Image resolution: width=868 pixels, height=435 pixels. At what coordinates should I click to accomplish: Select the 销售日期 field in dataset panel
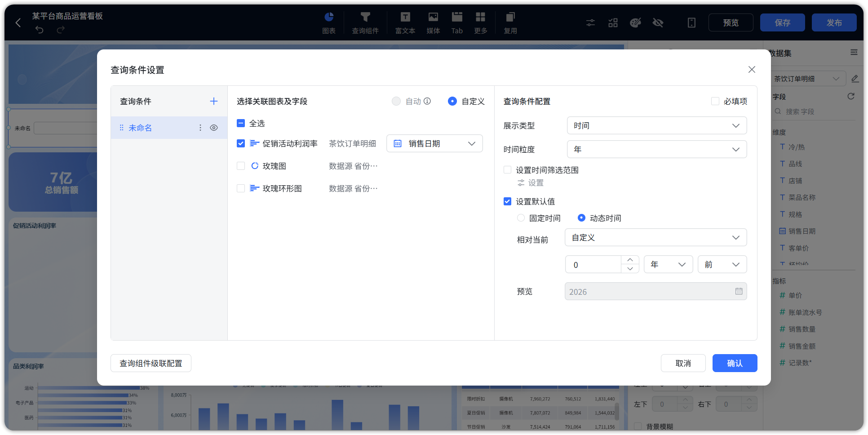(802, 231)
